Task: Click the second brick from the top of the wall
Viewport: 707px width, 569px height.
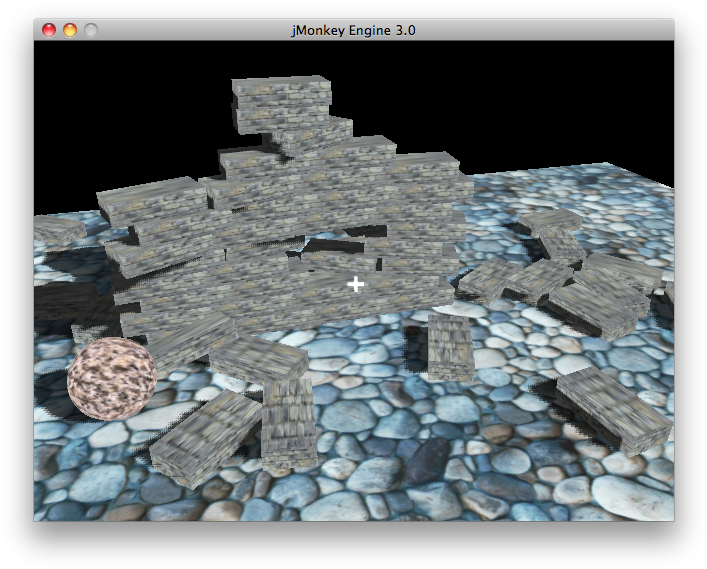Action: click(312, 135)
